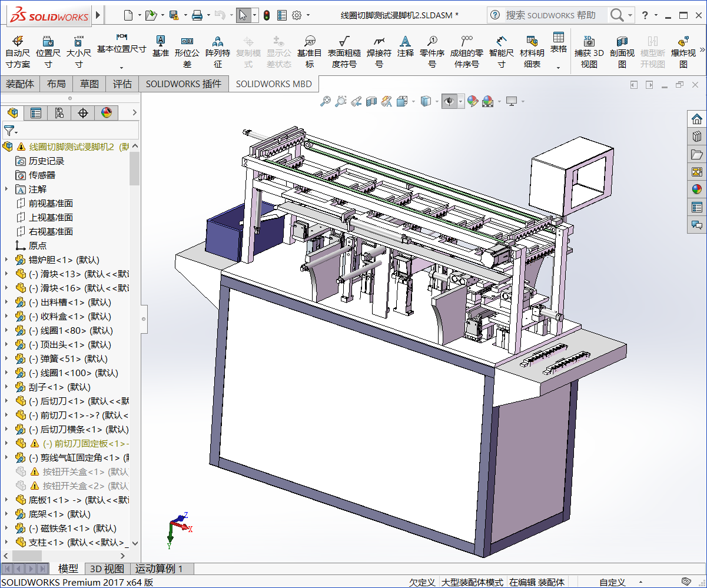This screenshot has width=707, height=588.
Task: Expand the 注解 annotations tree node
Action: [6, 189]
